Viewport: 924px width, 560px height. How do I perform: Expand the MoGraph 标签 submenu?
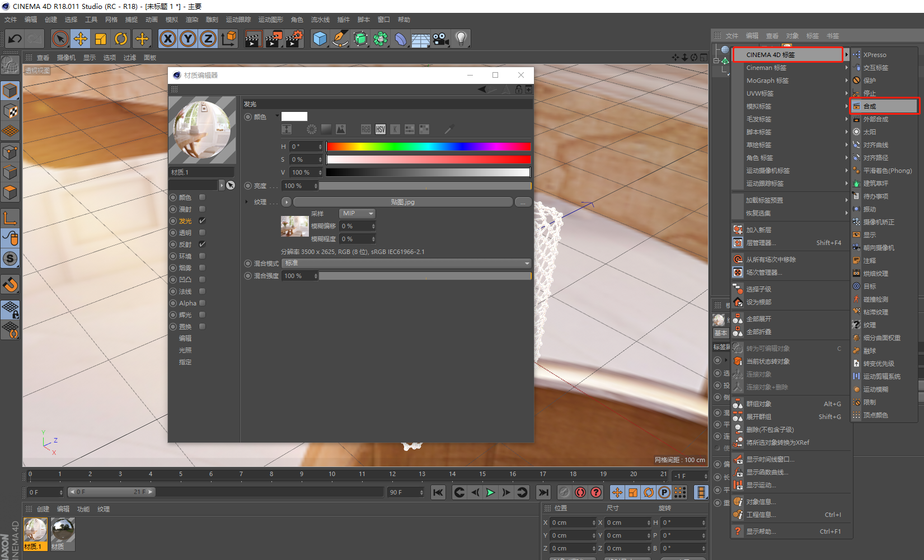tap(790, 81)
